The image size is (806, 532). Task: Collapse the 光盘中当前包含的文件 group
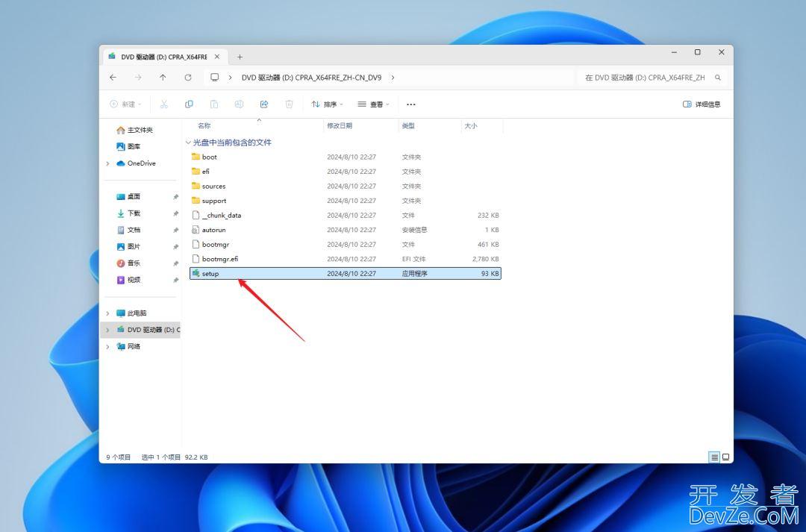[x=187, y=142]
